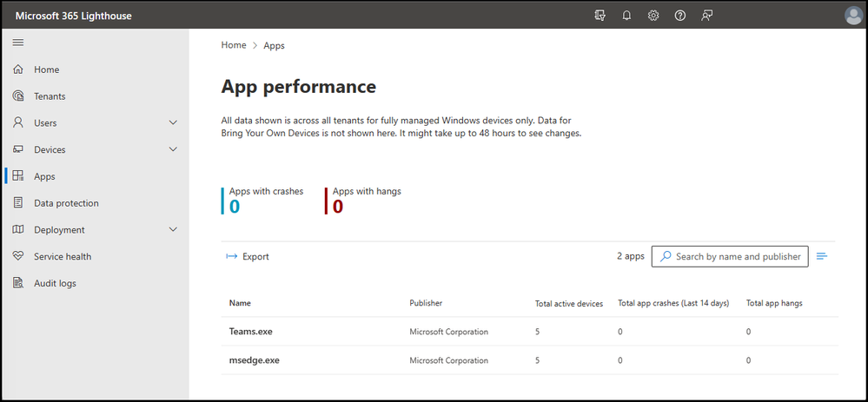
Task: Click msedge.exe publisher Microsoft Corporation
Action: point(449,360)
